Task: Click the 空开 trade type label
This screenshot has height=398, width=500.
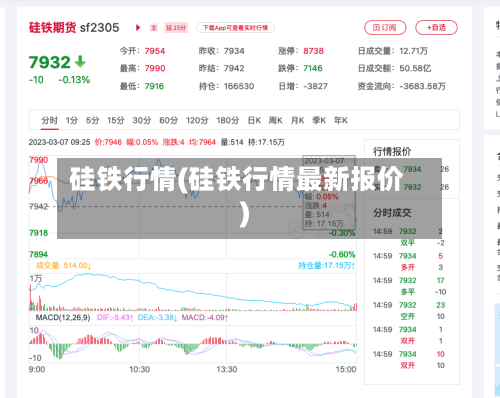Action: [408, 316]
